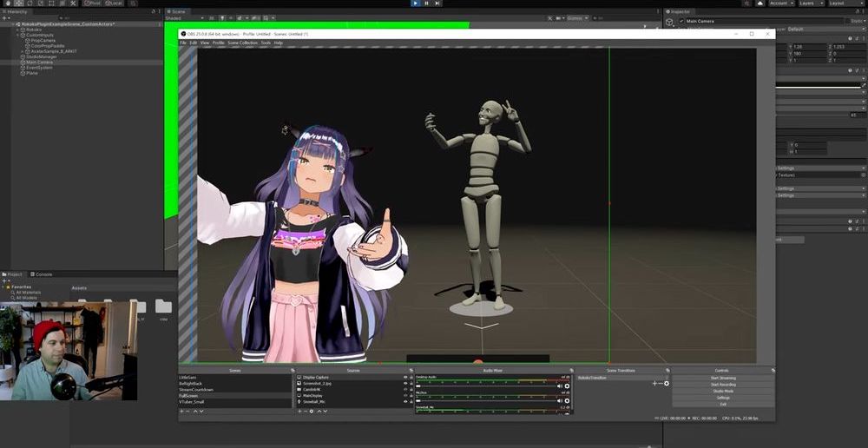Click the Hierarchy add (+) button
This screenshot has width=868, height=448.
[x=5, y=18]
